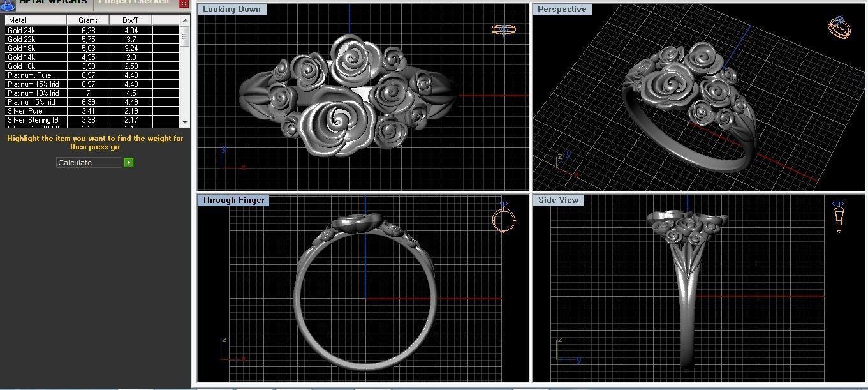Click the 3,93 grams value for Gold 10k

[x=89, y=66]
